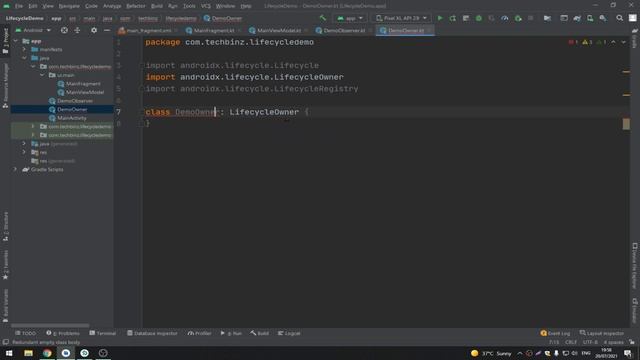This screenshot has height=360, width=640.
Task: Click the Select Opened File target icon
Action: click(64, 30)
